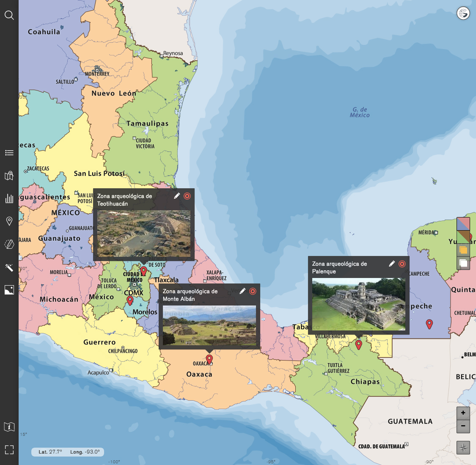476x465 pixels.
Task: Edit the Teotihuacán popup with pencil icon
Action: coord(177,196)
